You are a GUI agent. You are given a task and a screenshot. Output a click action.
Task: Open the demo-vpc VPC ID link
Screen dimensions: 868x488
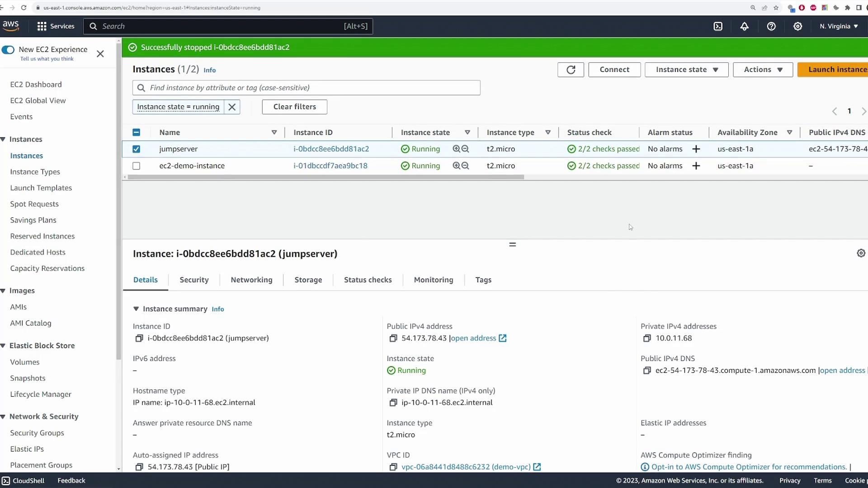tap(466, 467)
